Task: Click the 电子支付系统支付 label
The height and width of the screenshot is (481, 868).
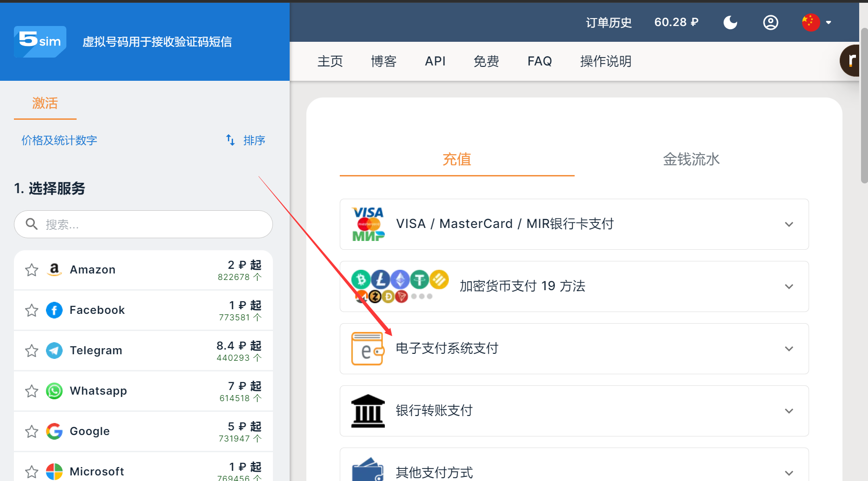Action: (x=447, y=348)
